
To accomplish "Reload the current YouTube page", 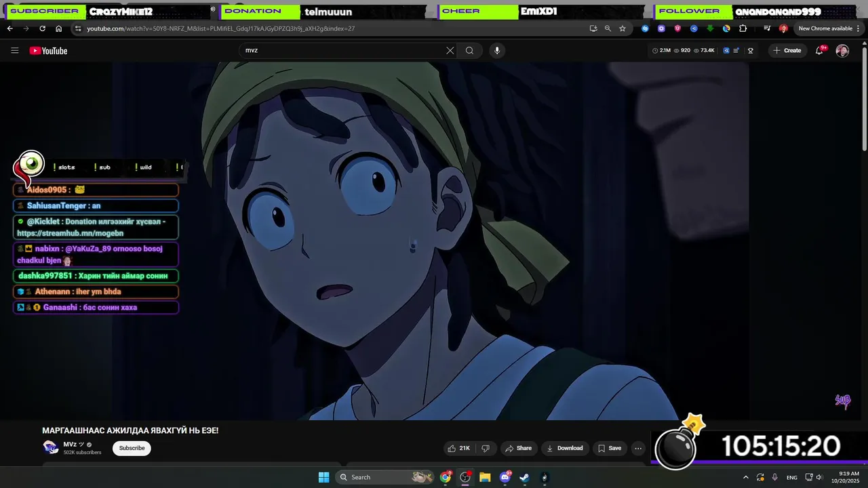I will tap(42, 28).
